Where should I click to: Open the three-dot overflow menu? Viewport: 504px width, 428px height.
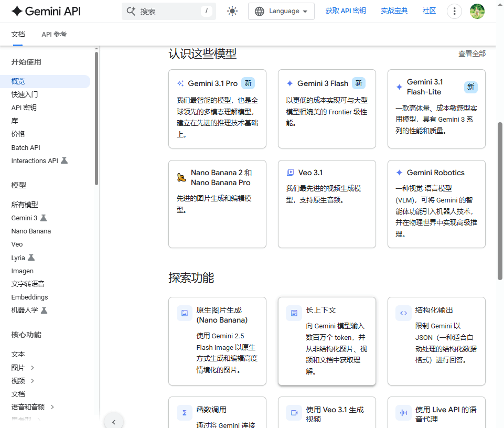click(454, 10)
